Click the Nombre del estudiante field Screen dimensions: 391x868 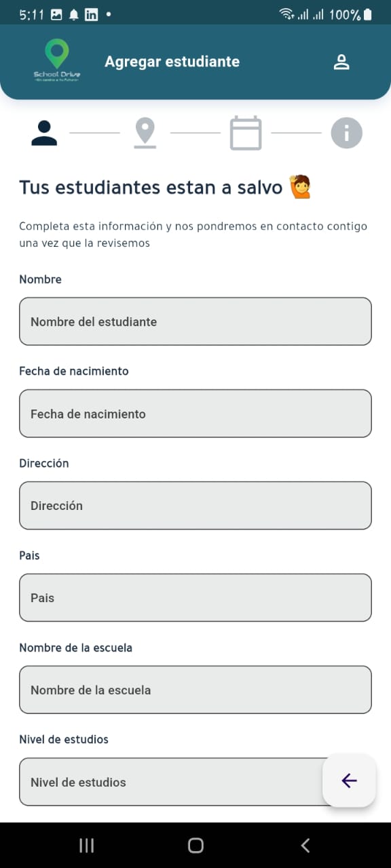tap(195, 321)
